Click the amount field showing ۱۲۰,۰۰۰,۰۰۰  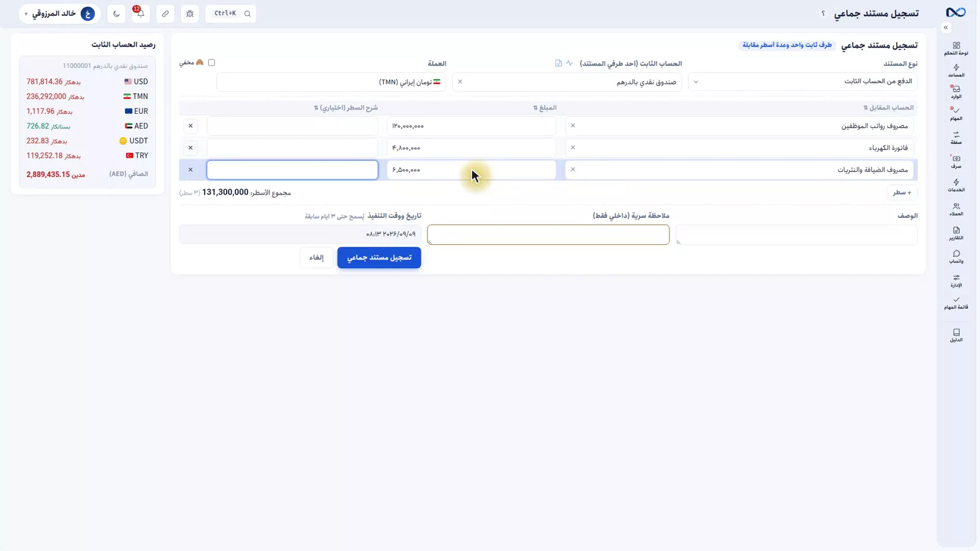472,126
